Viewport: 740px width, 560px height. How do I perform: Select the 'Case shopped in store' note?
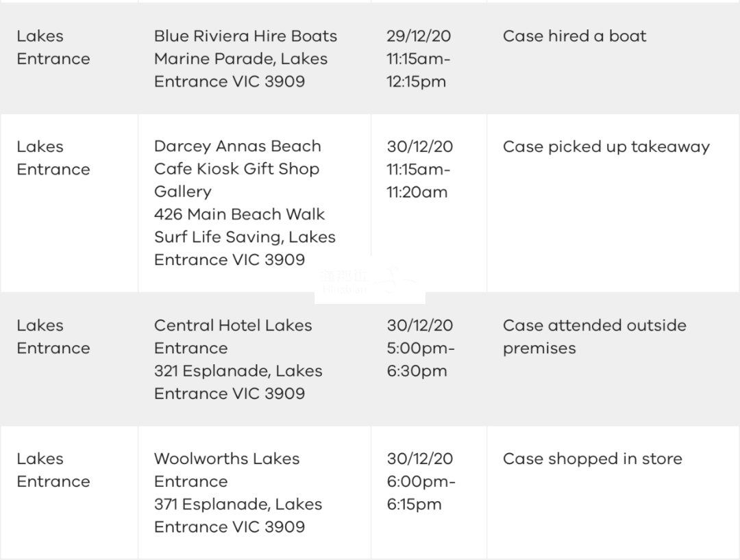click(x=592, y=459)
